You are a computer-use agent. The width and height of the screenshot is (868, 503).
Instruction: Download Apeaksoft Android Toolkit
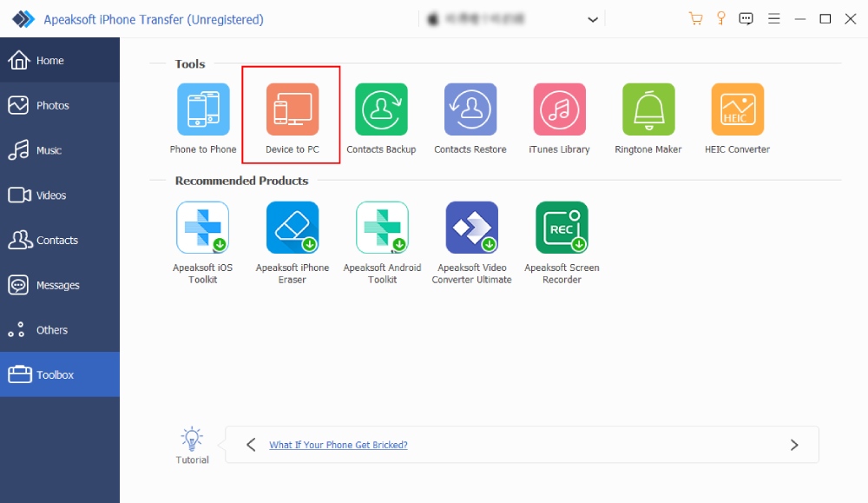pyautogui.click(x=382, y=227)
